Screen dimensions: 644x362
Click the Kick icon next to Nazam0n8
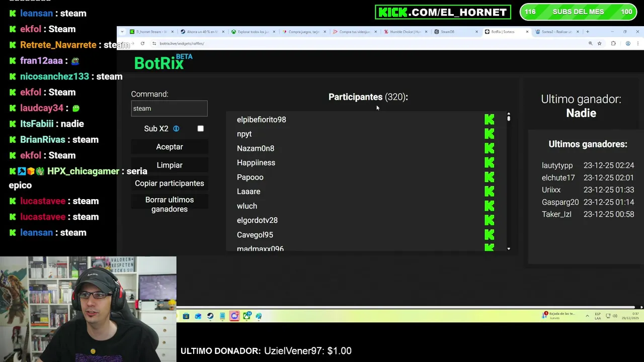(489, 148)
